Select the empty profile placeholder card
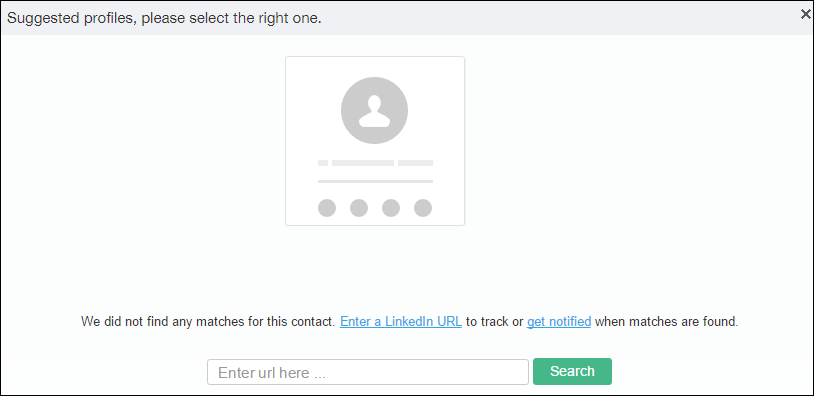This screenshot has height=396, width=814. 375,141
